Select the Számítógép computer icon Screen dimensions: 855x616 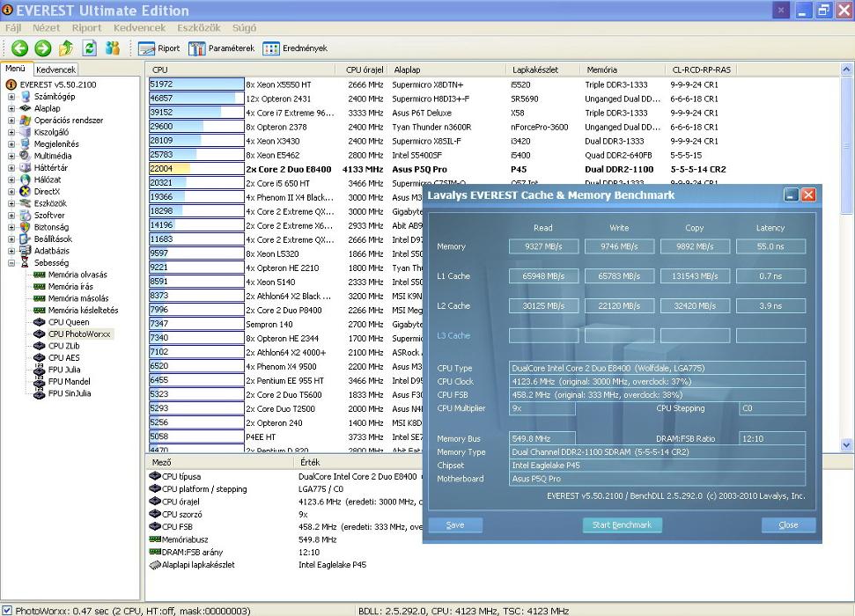pyautogui.click(x=26, y=97)
